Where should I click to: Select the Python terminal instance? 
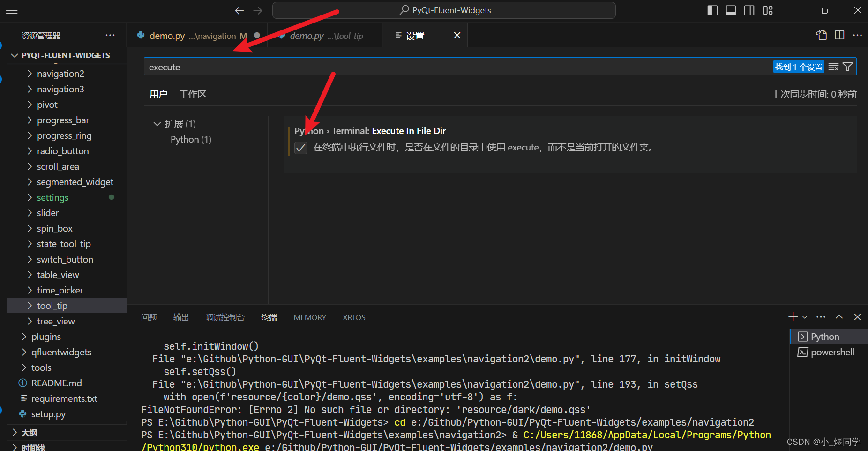coord(829,337)
